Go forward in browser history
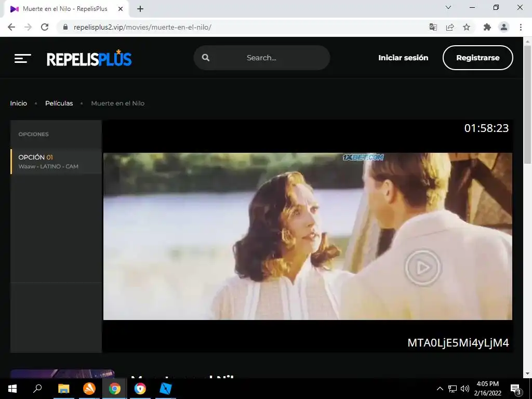This screenshot has width=532, height=399. pos(28,27)
